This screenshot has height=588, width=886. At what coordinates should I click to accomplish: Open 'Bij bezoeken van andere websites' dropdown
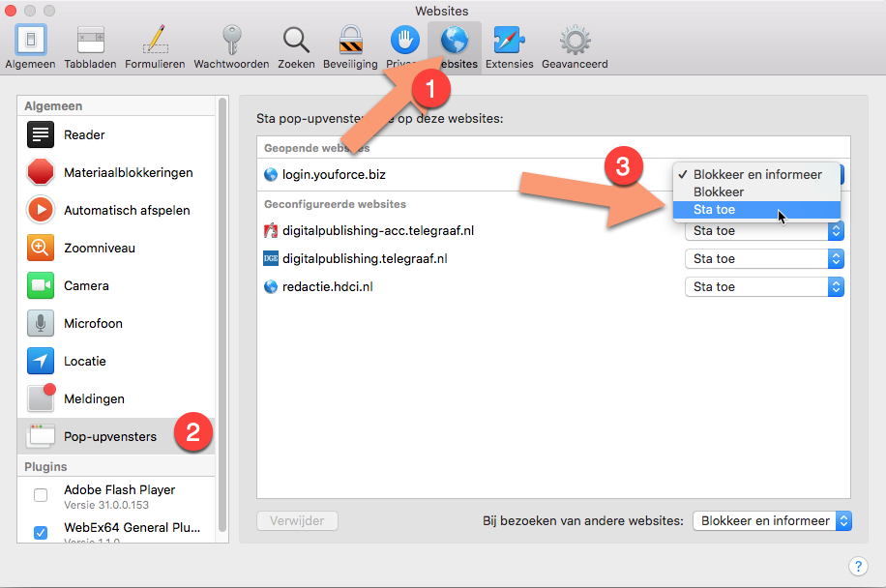(772, 521)
